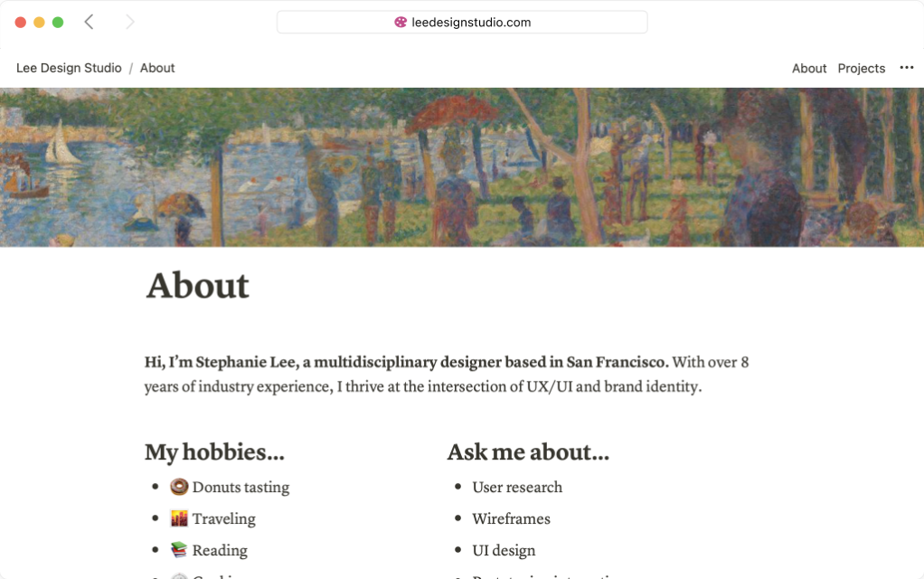
Task: Click the pointillist painting cover image
Action: [462, 166]
